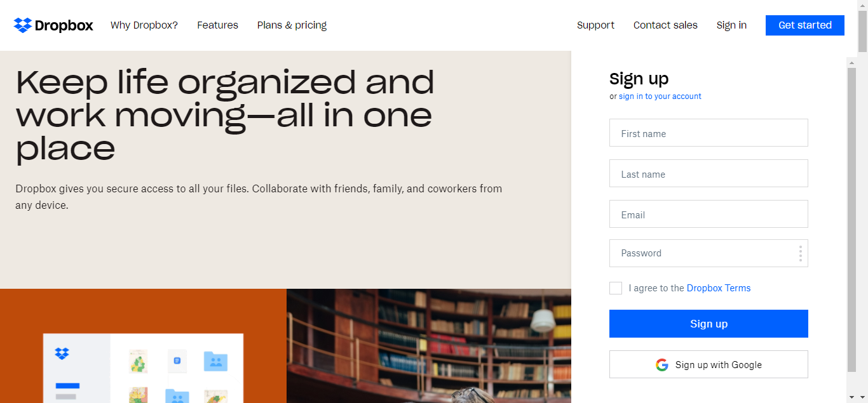
Task: Click the Dropbox logo in the navigation bar
Action: coord(53,25)
